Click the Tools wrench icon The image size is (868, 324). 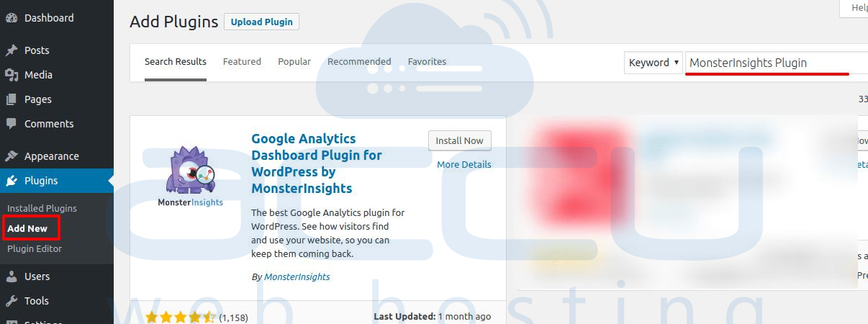[12, 301]
